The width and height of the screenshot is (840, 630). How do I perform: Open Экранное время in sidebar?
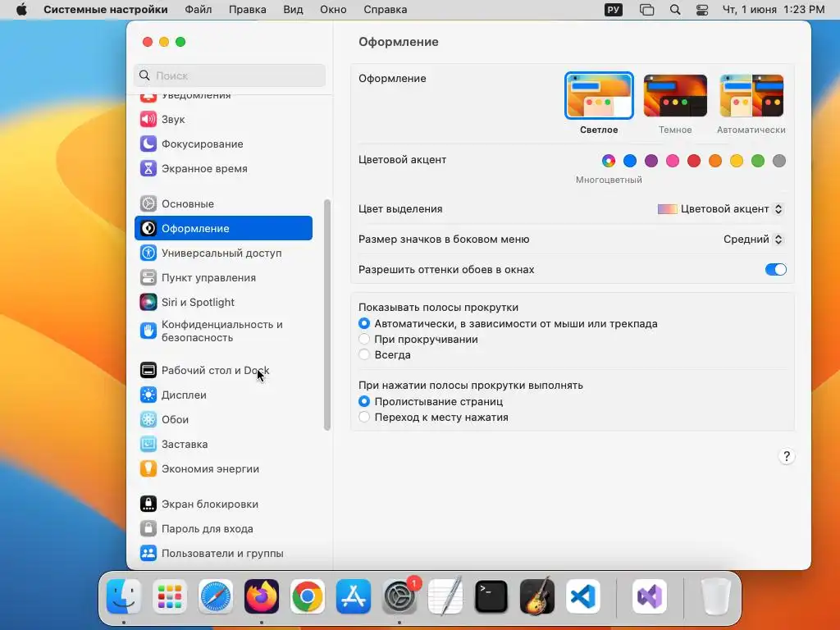[223, 168]
